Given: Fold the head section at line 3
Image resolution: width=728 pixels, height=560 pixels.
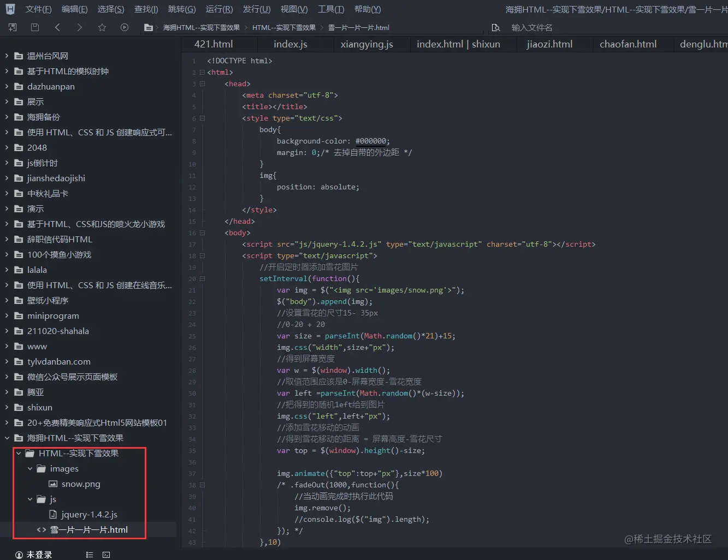Looking at the screenshot, I should (x=201, y=83).
